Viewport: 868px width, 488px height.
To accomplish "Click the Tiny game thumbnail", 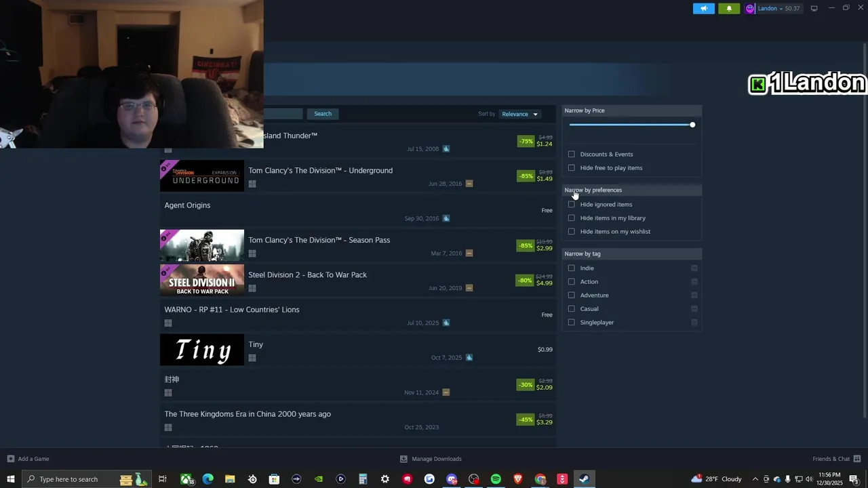I will point(202,350).
